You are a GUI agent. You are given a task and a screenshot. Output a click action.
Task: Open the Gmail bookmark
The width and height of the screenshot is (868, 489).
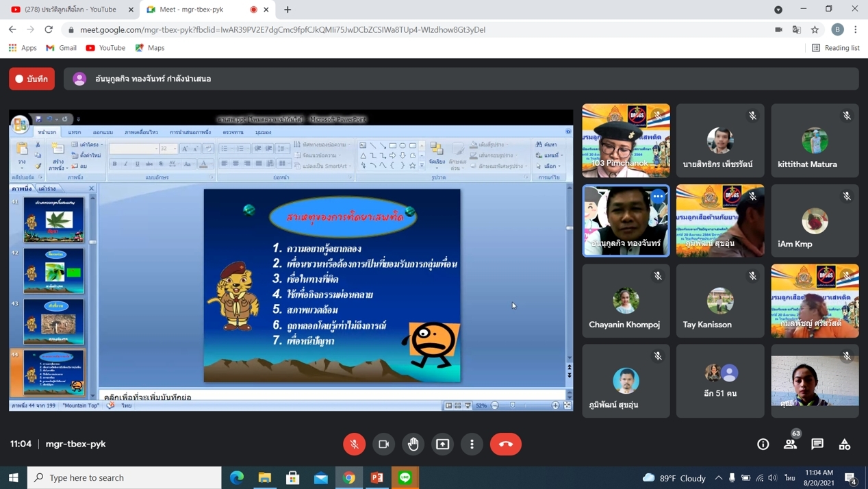pyautogui.click(x=61, y=48)
